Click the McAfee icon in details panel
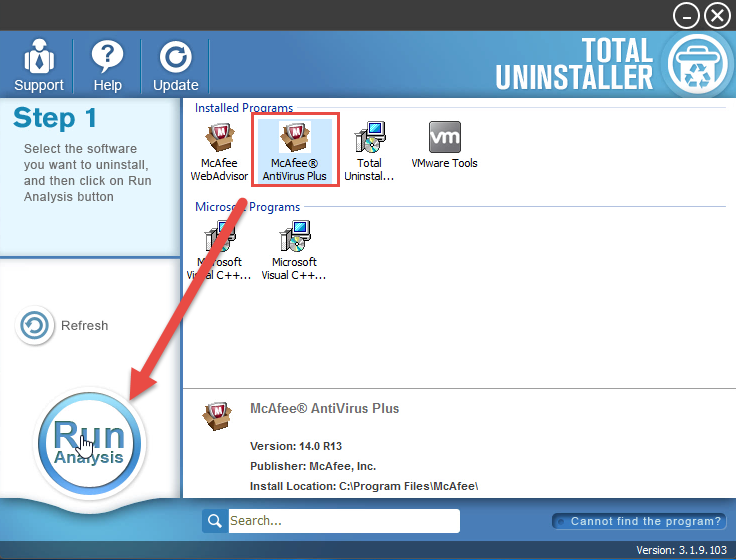736x560 pixels. (217, 415)
